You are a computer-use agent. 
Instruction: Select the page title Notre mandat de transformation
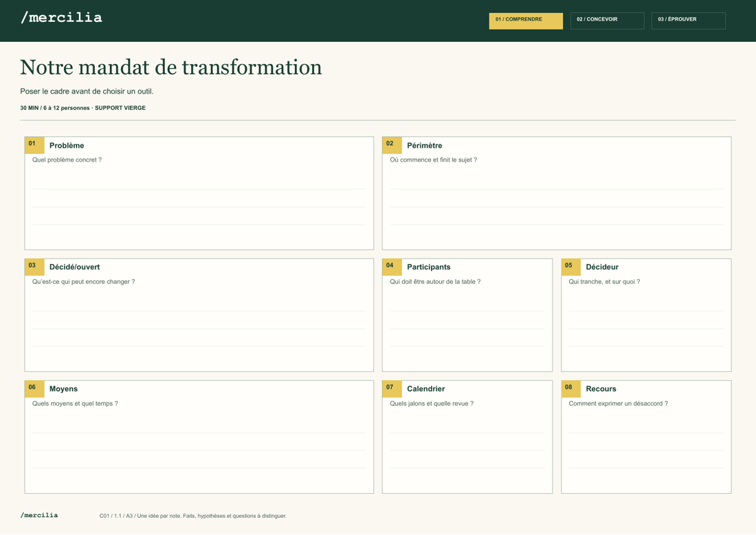[170, 67]
